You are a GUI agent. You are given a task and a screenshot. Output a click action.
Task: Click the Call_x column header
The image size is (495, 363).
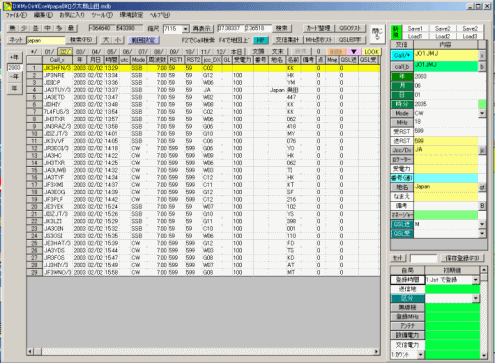57,60
